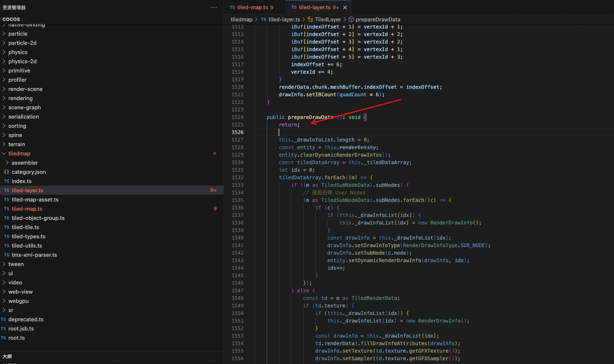Expand the render-scene folder
This screenshot has height=364, width=614.
(x=112, y=89)
